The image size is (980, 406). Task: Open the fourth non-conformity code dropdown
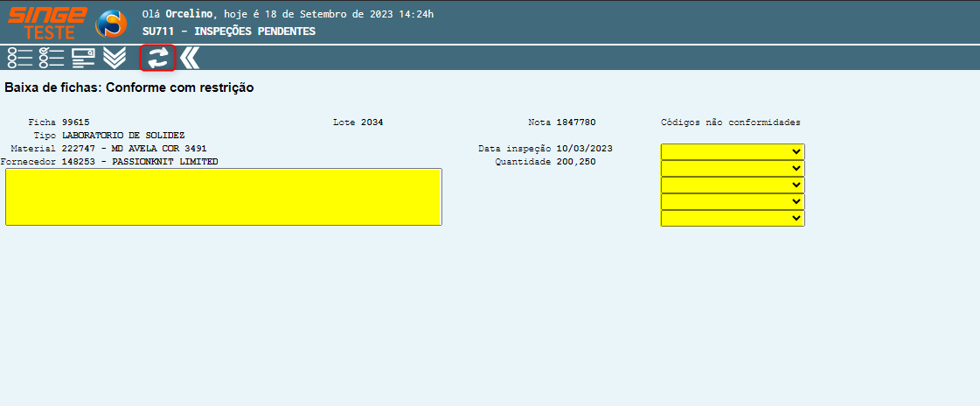[x=732, y=201]
